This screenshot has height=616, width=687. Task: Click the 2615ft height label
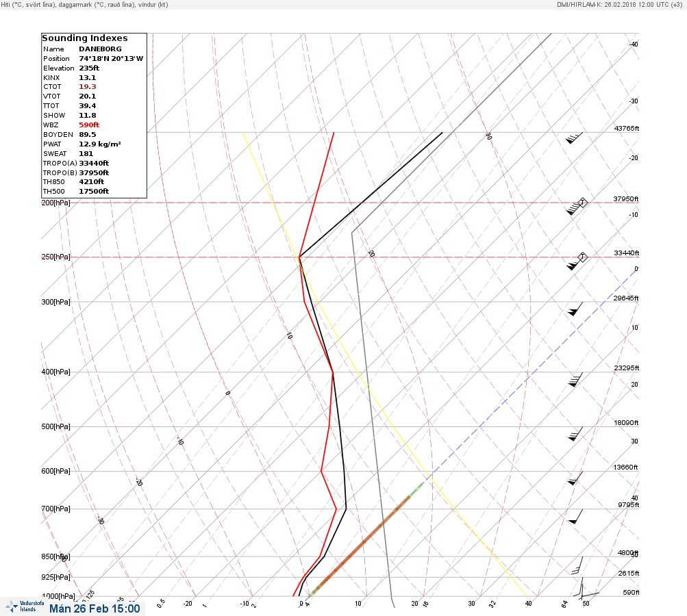(x=629, y=573)
